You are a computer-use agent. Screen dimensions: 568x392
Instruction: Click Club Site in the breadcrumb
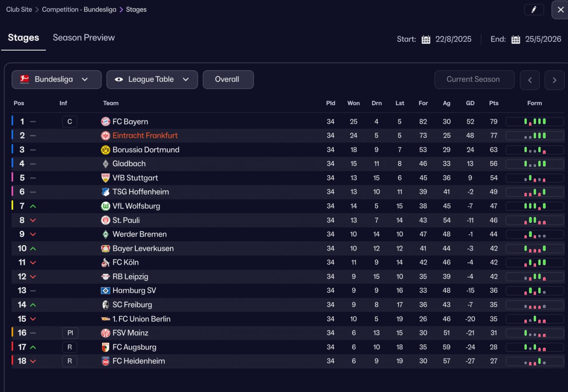click(19, 9)
